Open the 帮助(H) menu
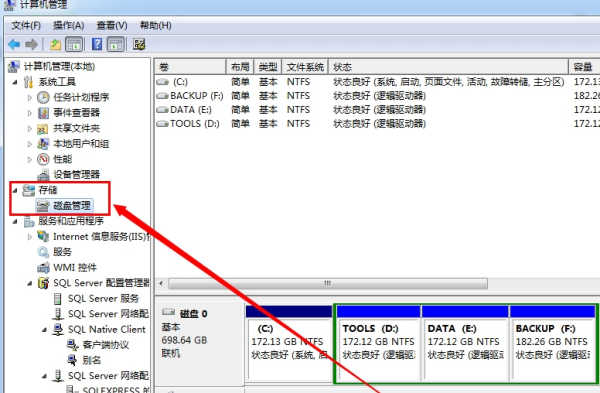This screenshot has width=600, height=393. 155,26
